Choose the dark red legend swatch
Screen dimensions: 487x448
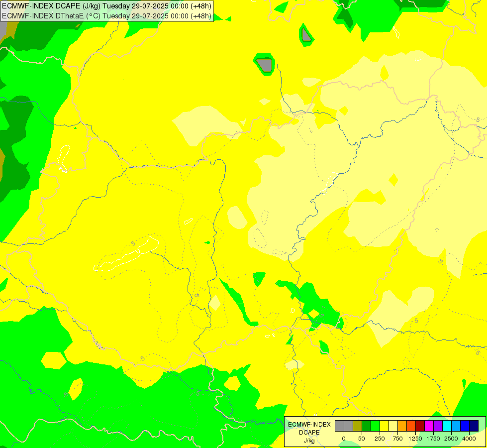tap(420, 426)
